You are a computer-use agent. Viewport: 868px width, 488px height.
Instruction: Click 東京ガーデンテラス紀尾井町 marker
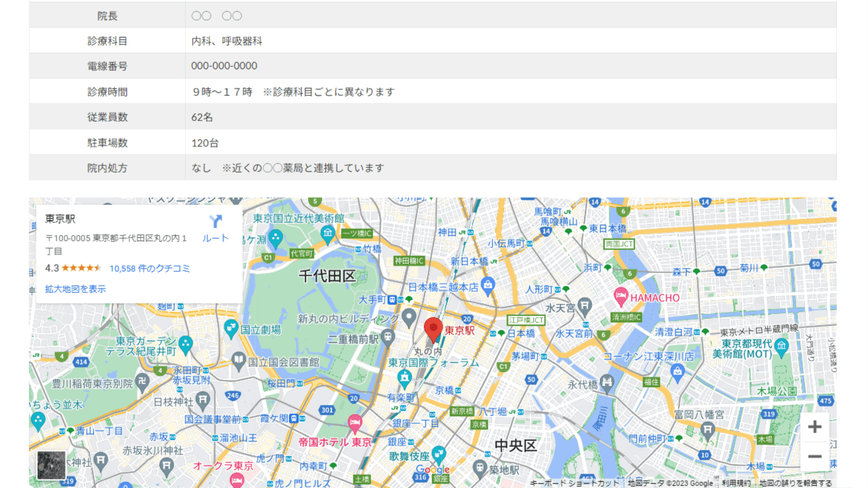(x=186, y=345)
